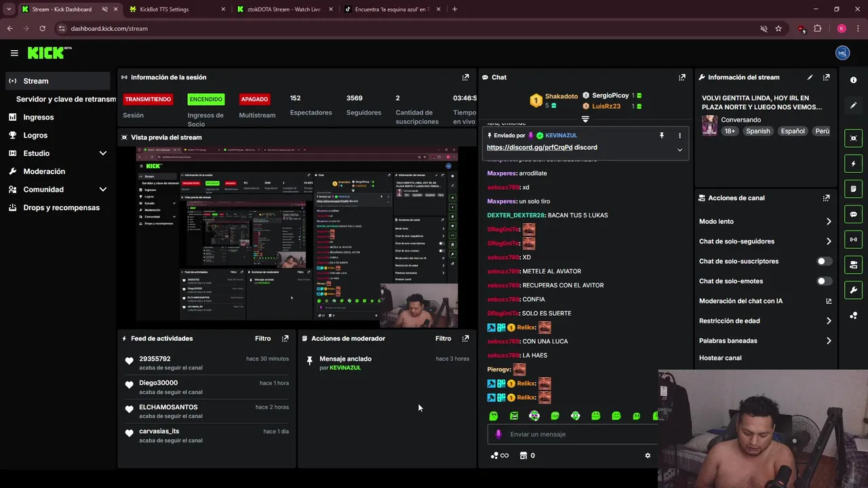Open Modo lento options arrow
The height and width of the screenshot is (488, 868).
pyautogui.click(x=829, y=222)
